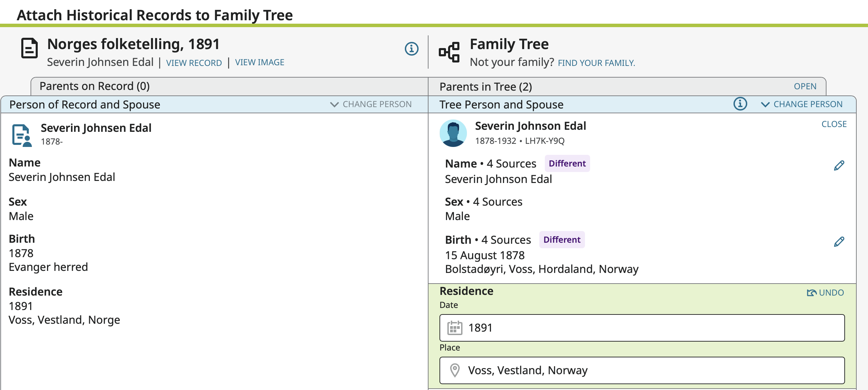
Task: Select the Parents on Record (0) tab
Action: [95, 86]
